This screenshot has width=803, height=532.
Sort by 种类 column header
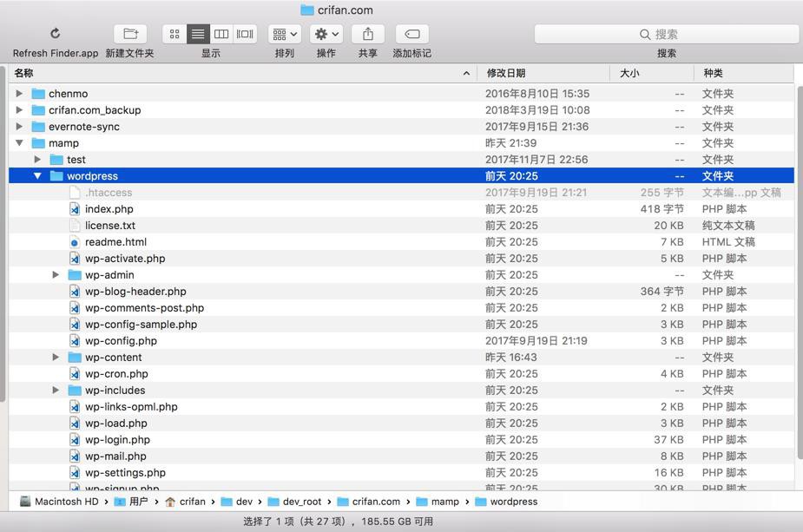[744, 73]
